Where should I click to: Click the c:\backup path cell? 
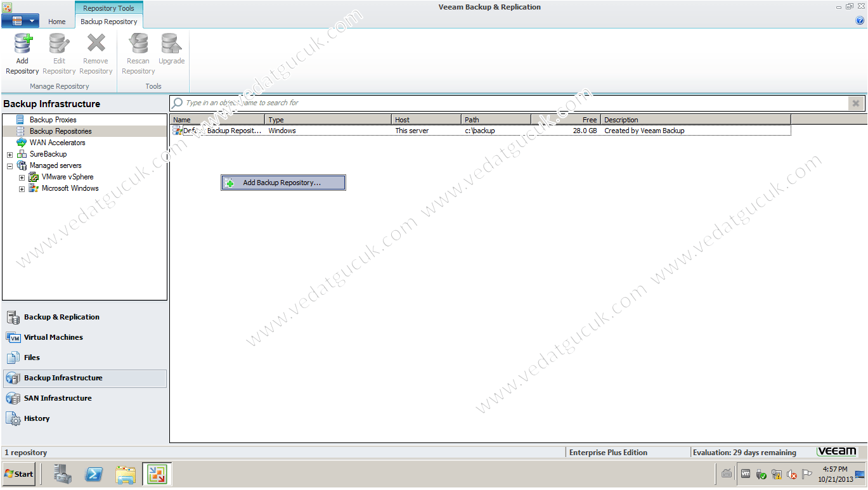click(x=480, y=131)
